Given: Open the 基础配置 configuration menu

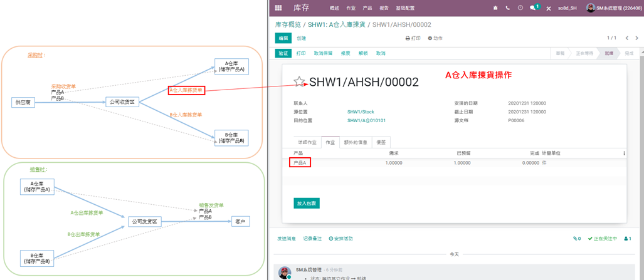Looking at the screenshot, I should 405,8.
